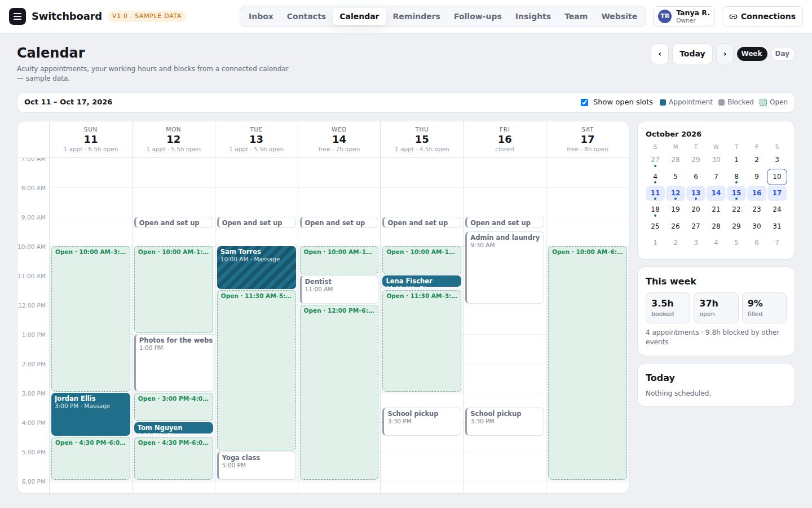Click October 2026 mini calendar title
Image resolution: width=812 pixels, height=508 pixels.
(x=673, y=134)
